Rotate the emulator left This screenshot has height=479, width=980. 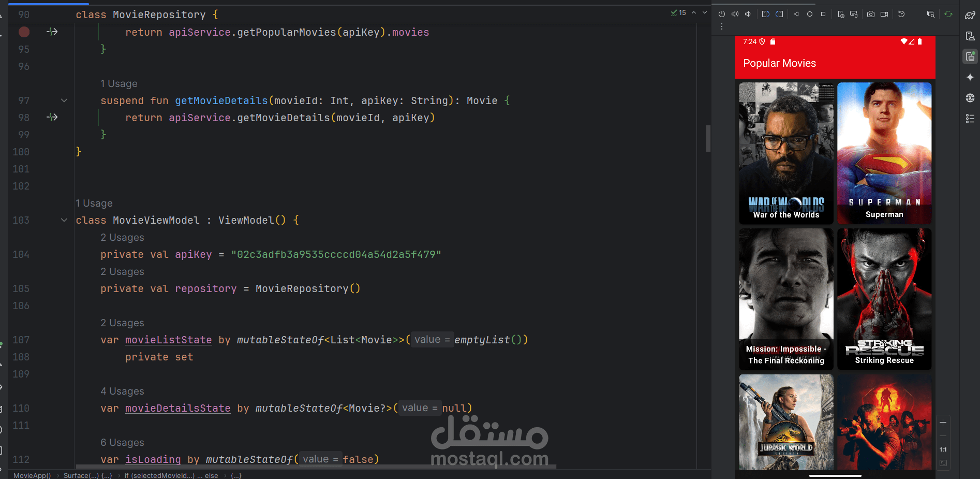[x=766, y=14]
